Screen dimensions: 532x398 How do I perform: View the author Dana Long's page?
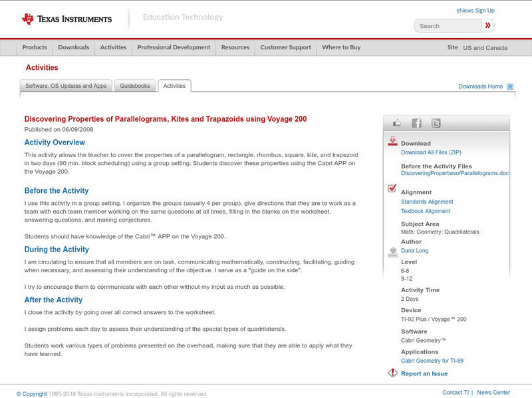pyautogui.click(x=414, y=251)
